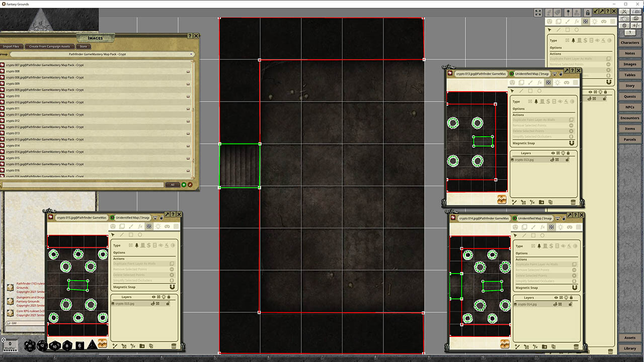The width and height of the screenshot is (644, 362).
Task: Select the pointer tool in the crypts 015 toolbar
Action: (x=113, y=235)
